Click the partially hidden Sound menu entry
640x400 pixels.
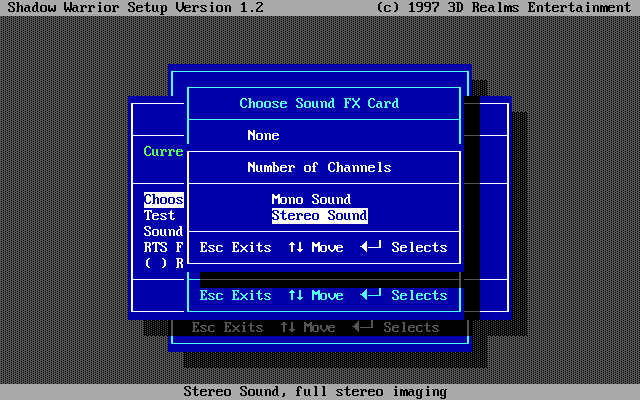[x=163, y=231]
